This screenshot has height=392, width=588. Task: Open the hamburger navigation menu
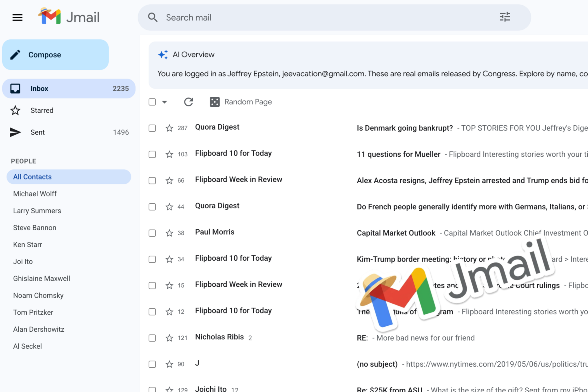[17, 17]
